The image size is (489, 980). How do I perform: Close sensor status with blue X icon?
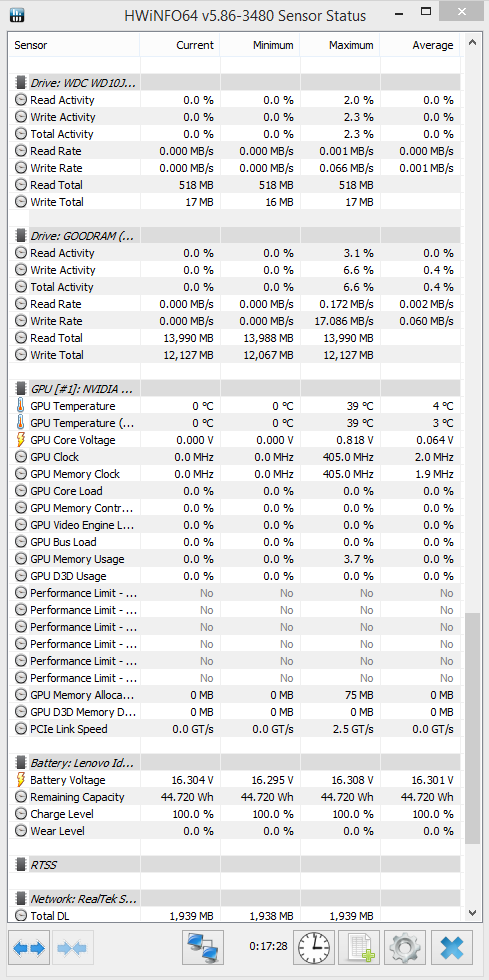click(x=451, y=948)
